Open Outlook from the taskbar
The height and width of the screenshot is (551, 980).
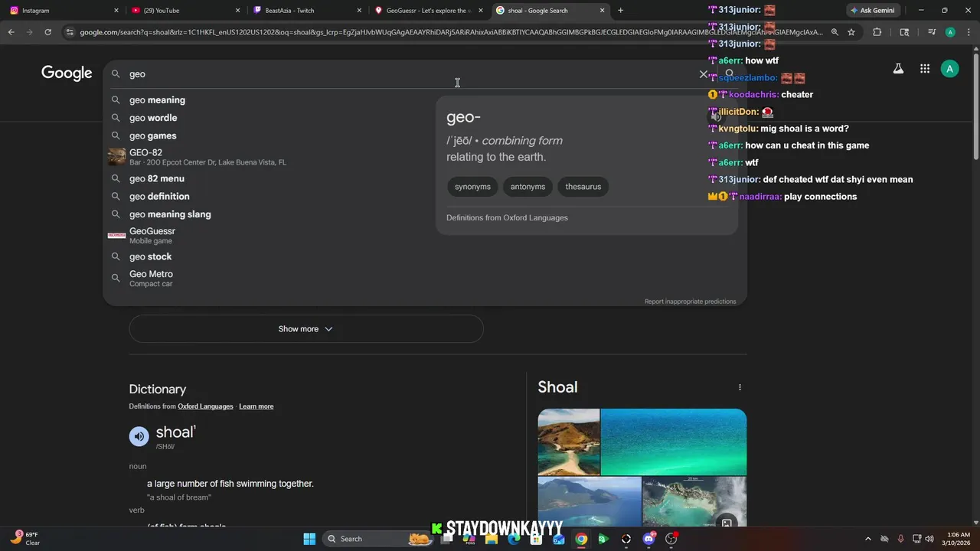559,539
